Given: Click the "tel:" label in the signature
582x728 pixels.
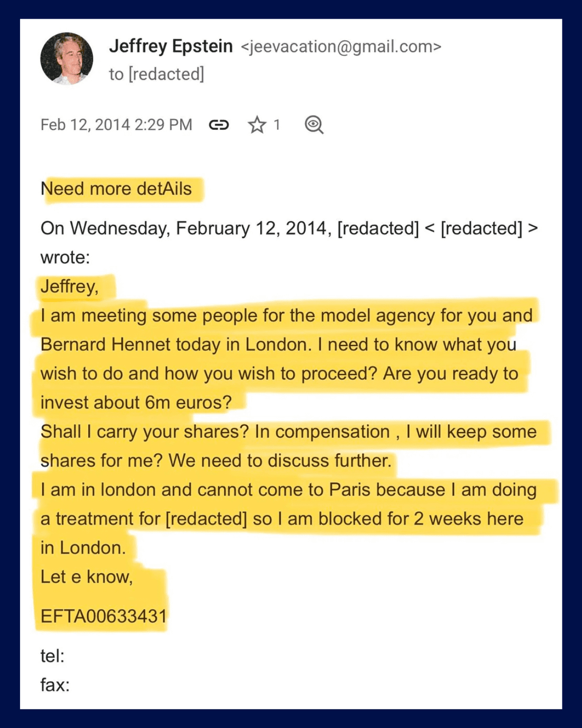Looking at the screenshot, I should tap(53, 656).
